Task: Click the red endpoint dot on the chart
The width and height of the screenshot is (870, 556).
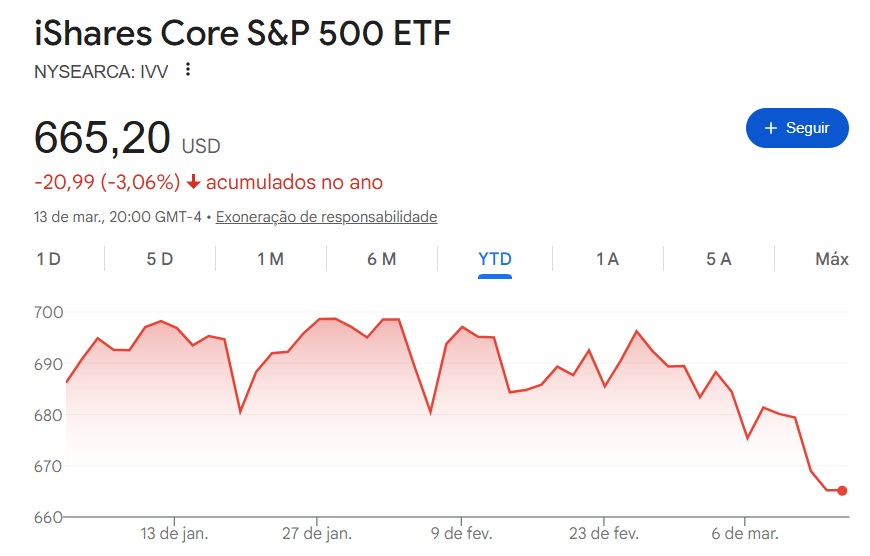Action: 842,490
